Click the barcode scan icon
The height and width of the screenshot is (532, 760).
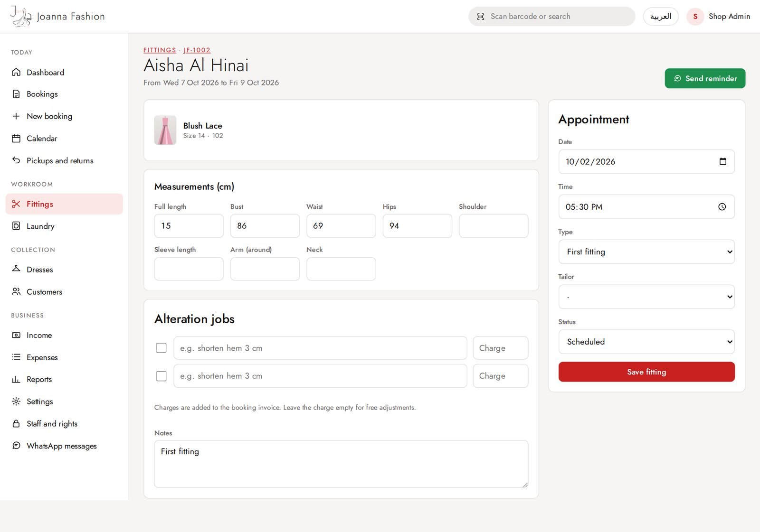pos(481,17)
